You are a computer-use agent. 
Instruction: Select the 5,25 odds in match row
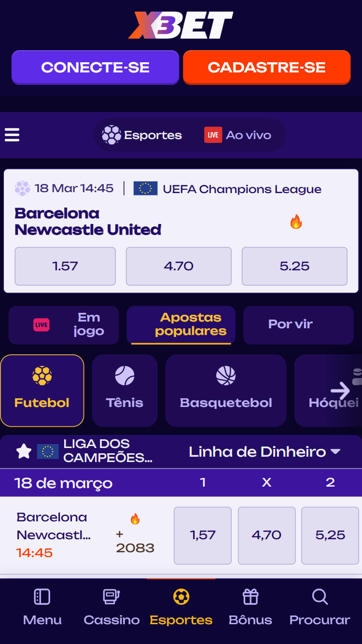[330, 535]
